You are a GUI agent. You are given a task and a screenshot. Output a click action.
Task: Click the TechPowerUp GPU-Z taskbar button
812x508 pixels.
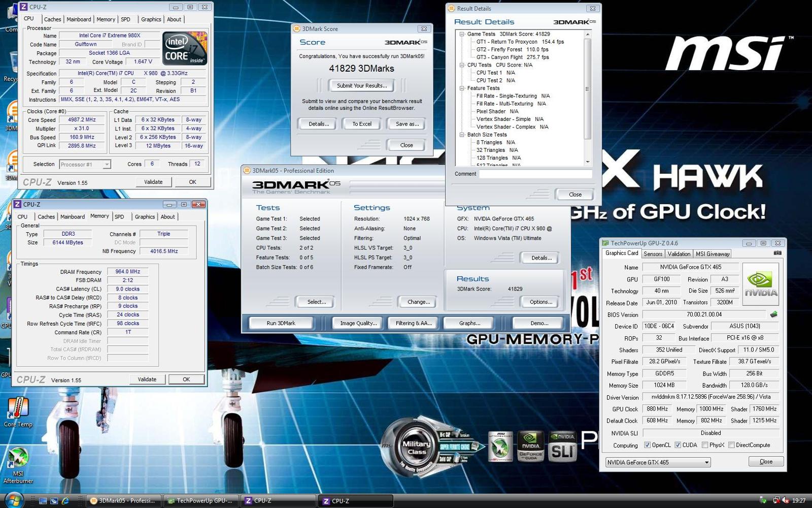point(200,500)
